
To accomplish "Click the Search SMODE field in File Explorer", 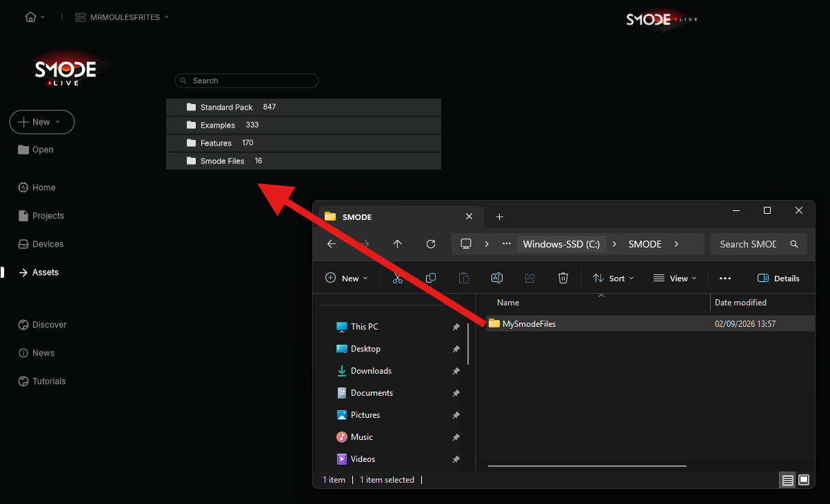I will coord(758,244).
